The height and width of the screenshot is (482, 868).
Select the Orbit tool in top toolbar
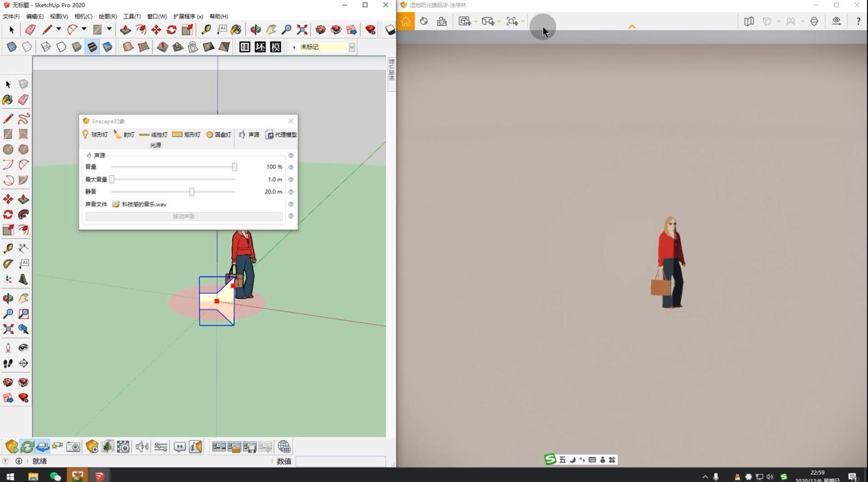256,30
